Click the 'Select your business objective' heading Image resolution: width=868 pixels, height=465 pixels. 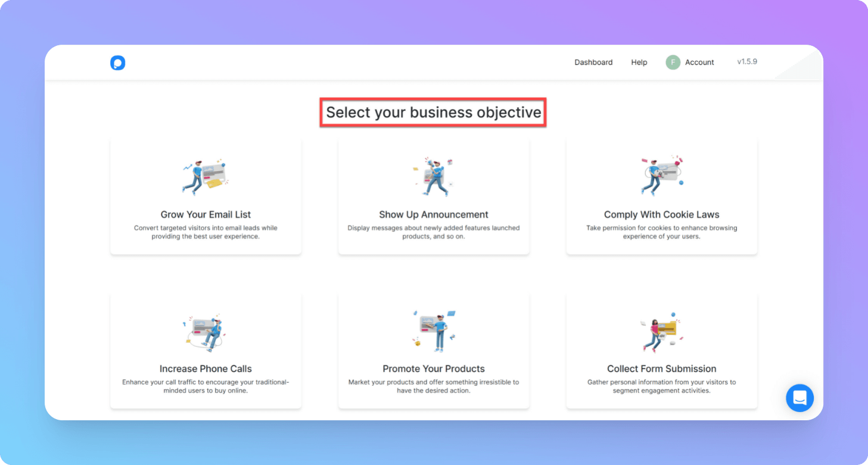(x=434, y=113)
